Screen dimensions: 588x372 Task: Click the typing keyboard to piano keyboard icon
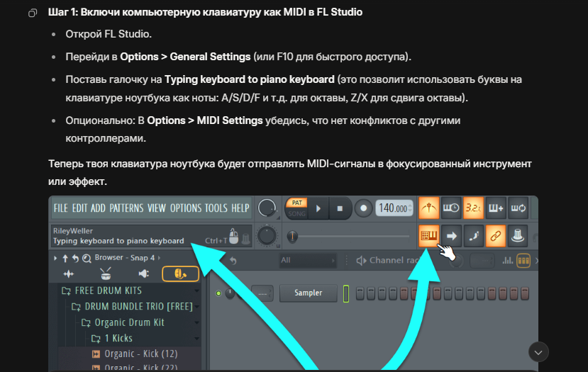tap(428, 236)
